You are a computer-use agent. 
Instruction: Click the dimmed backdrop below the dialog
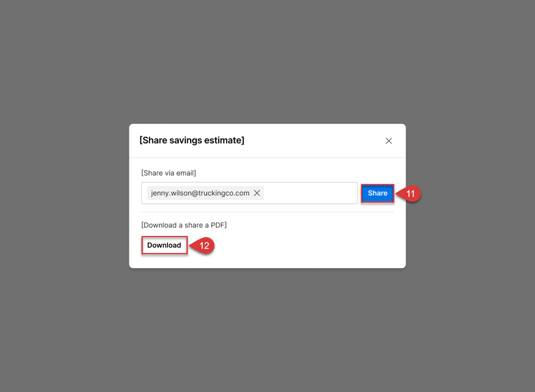click(267, 329)
